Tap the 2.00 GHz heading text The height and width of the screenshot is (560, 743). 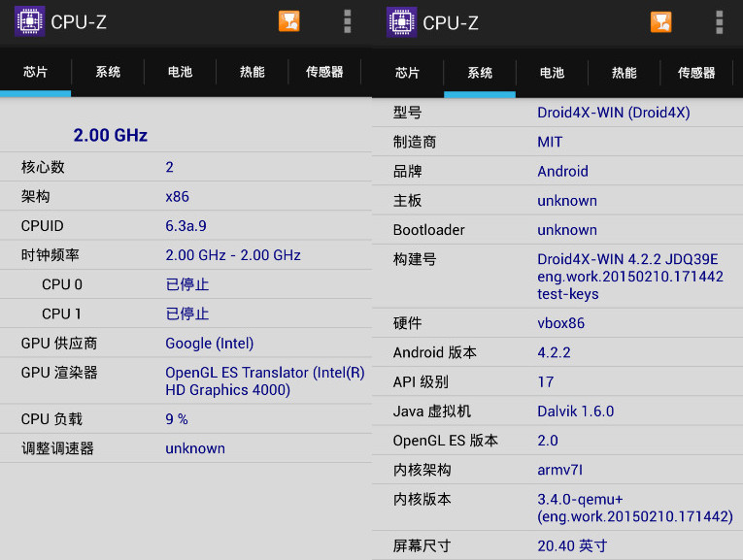111,135
